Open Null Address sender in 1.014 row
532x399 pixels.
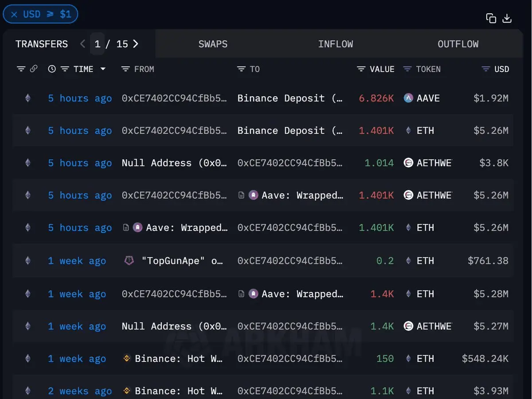click(174, 163)
